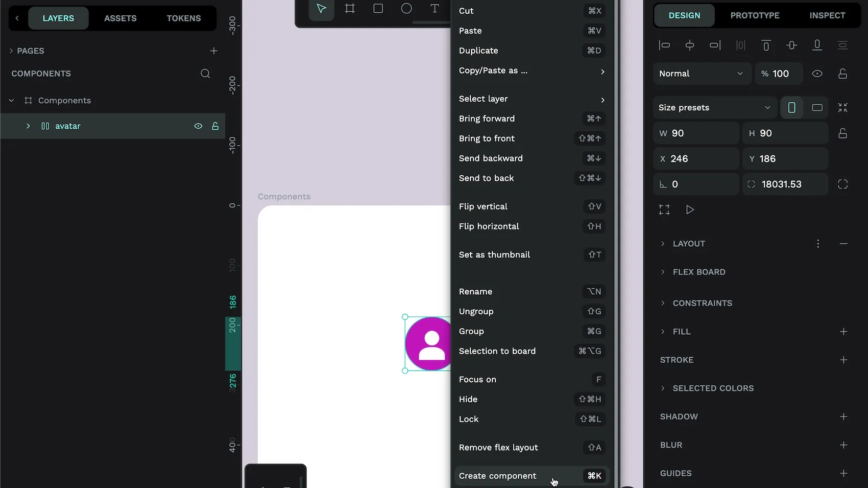Add a shadow with plus icon
The height and width of the screenshot is (488, 868).
(x=843, y=416)
